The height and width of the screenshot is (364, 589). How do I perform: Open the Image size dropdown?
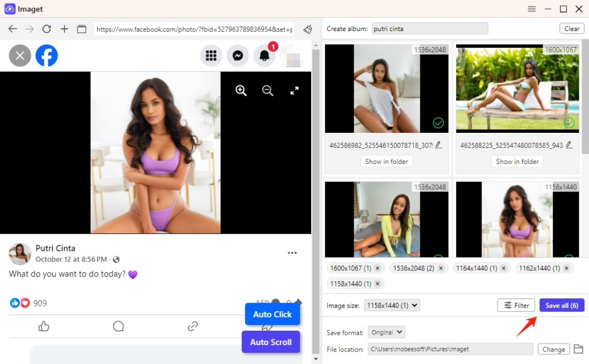pos(392,305)
